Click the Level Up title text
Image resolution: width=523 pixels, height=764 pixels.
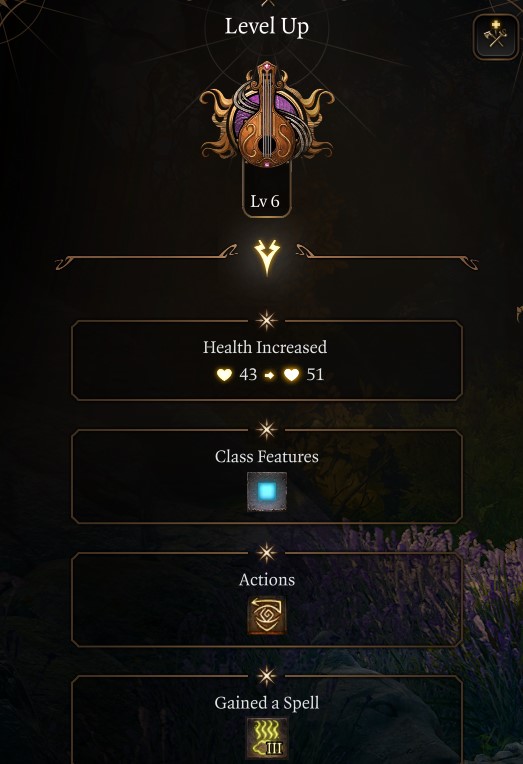pos(267,26)
